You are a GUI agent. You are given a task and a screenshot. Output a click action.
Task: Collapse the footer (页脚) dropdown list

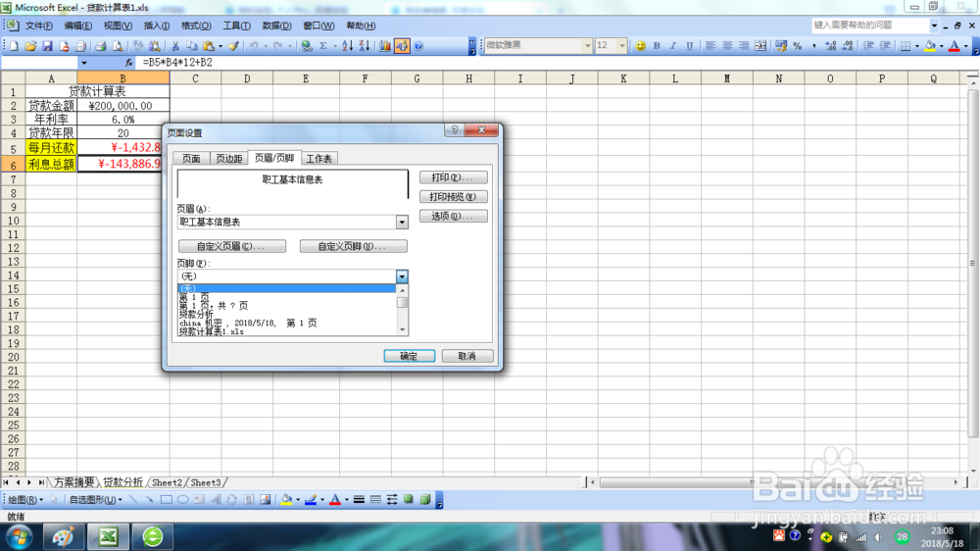402,276
